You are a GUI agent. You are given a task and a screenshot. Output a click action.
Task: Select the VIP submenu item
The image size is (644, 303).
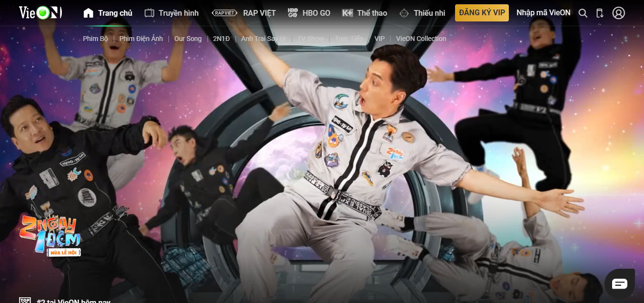[379, 39]
